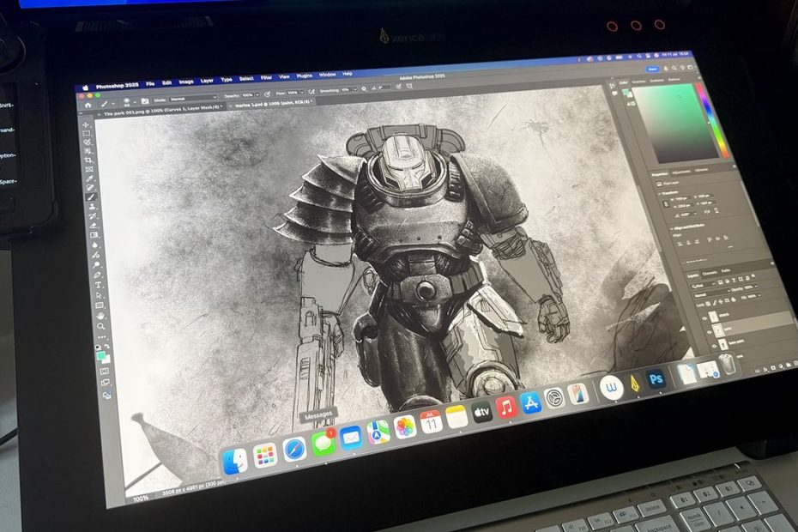Screen dimensions: 798x532
Task: Switch to the Swatches tab
Action: [638, 81]
